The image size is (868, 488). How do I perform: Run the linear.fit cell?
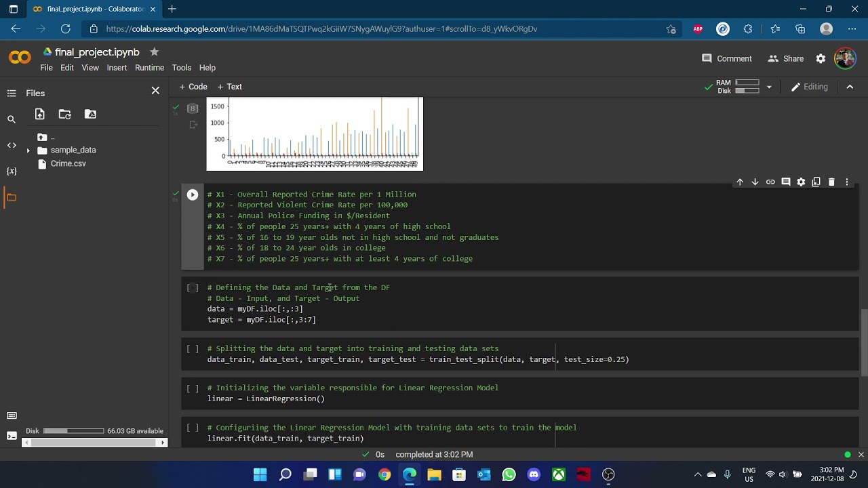coord(193,428)
